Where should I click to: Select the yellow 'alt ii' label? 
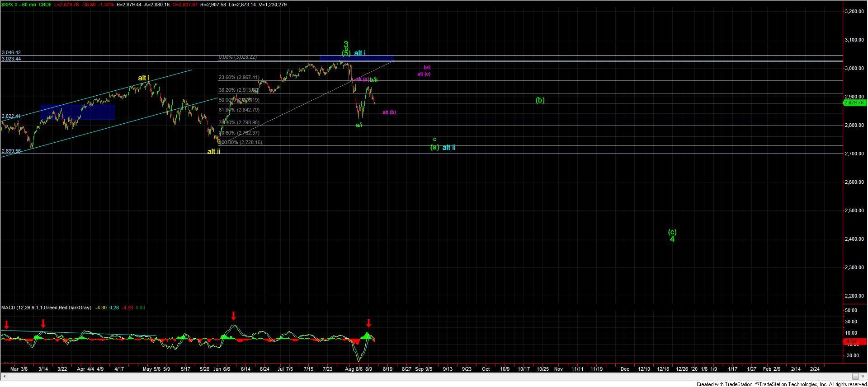point(214,152)
